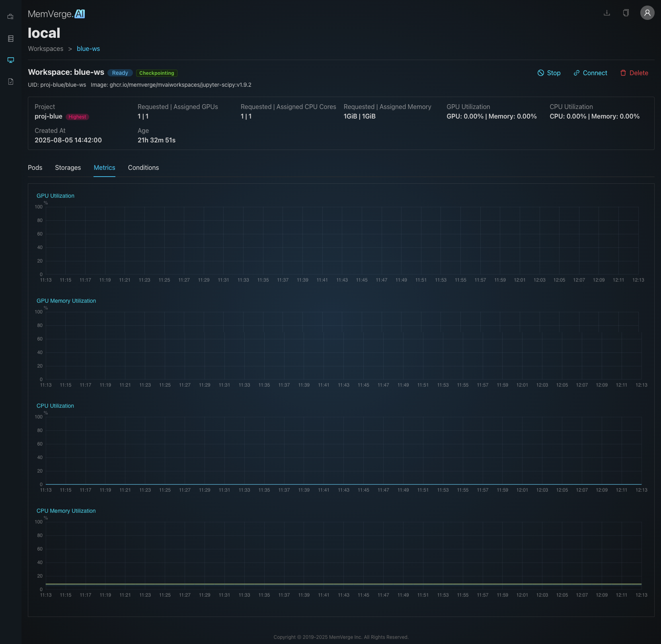Click the download icon in top bar
The image size is (661, 644).
pyautogui.click(x=606, y=13)
